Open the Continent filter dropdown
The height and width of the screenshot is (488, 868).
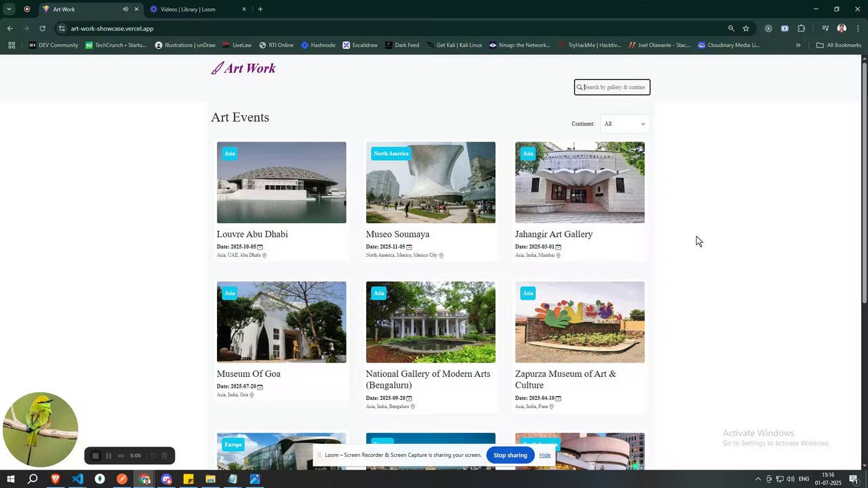[x=625, y=124]
